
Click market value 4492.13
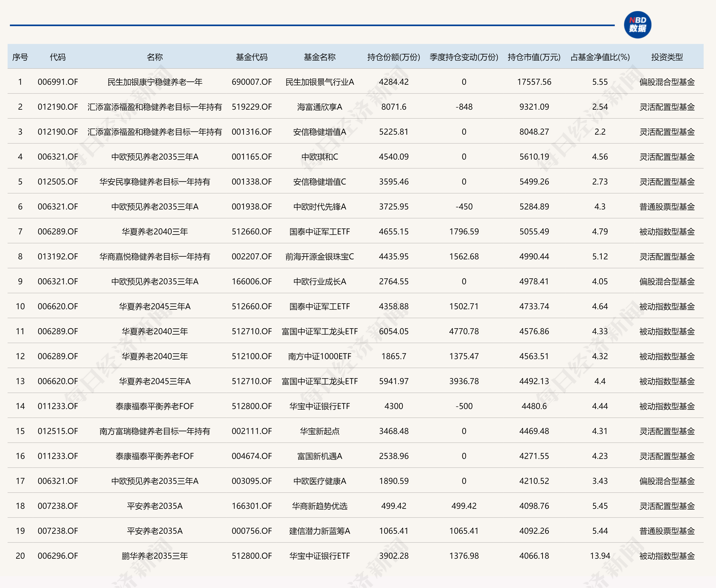coord(534,381)
